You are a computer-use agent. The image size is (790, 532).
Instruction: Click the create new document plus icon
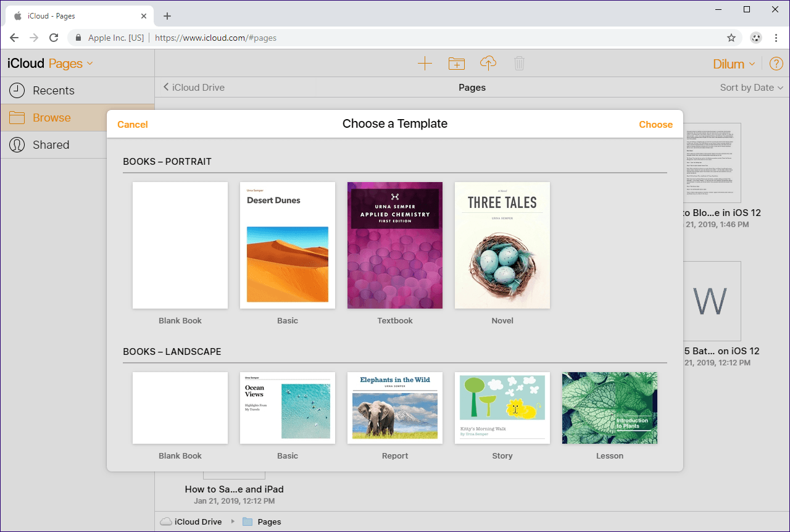tap(425, 63)
